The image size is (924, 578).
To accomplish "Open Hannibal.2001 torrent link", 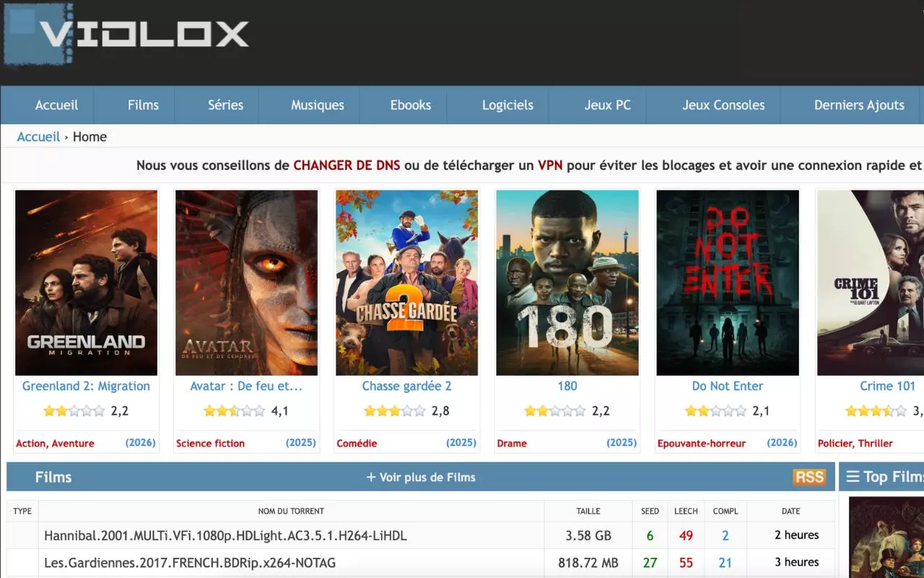I will click(225, 536).
